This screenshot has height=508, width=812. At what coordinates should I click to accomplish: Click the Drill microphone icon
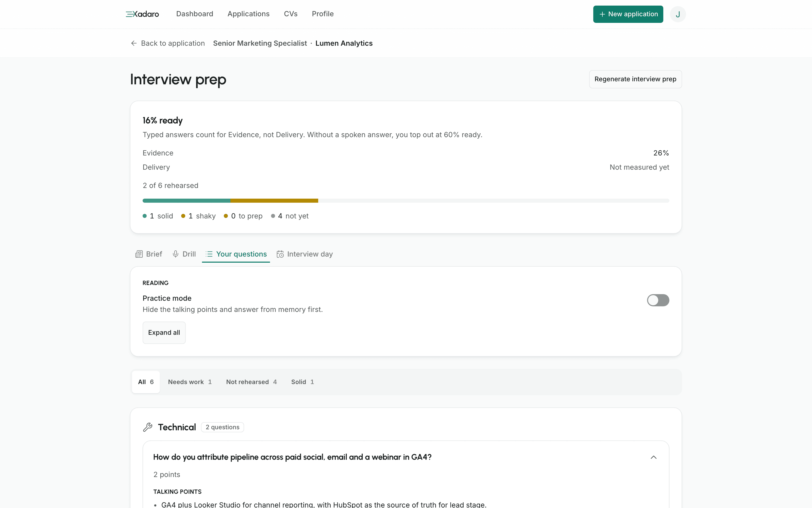pos(176,254)
